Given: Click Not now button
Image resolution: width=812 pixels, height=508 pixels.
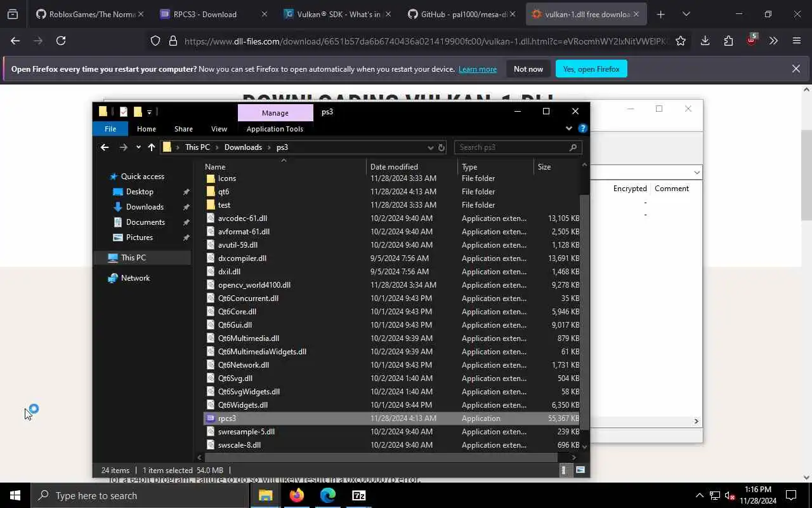Looking at the screenshot, I should 528,69.
